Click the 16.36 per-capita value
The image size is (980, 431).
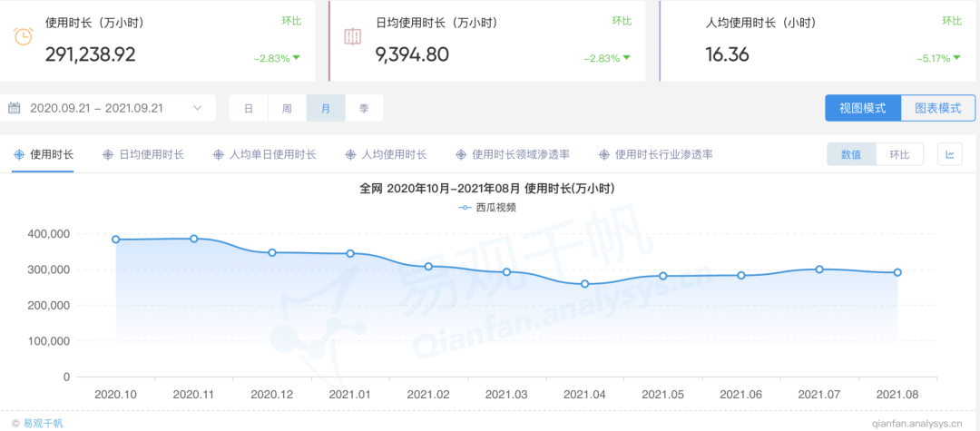coord(728,54)
